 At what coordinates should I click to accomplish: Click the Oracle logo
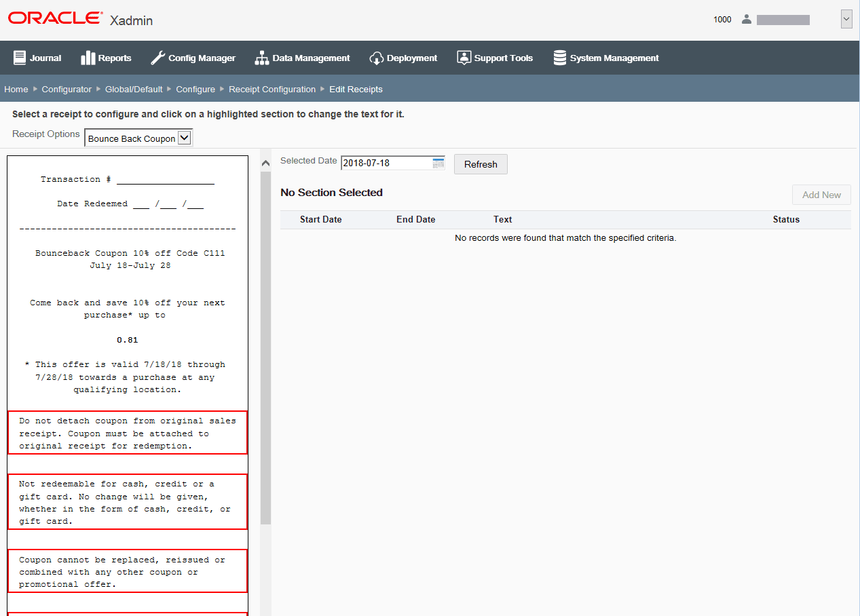(54, 18)
